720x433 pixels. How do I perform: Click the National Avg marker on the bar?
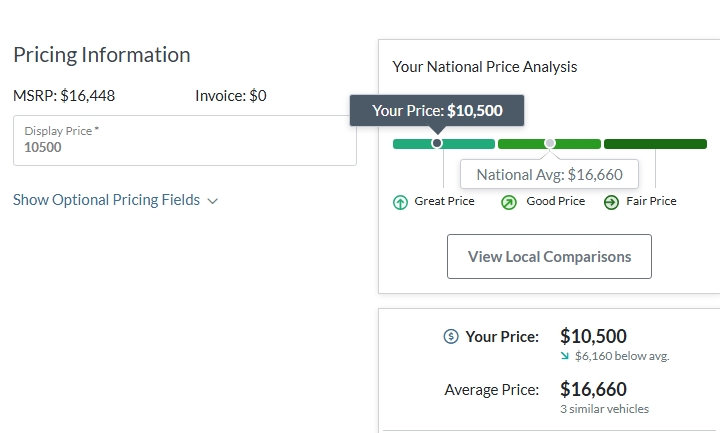click(549, 143)
